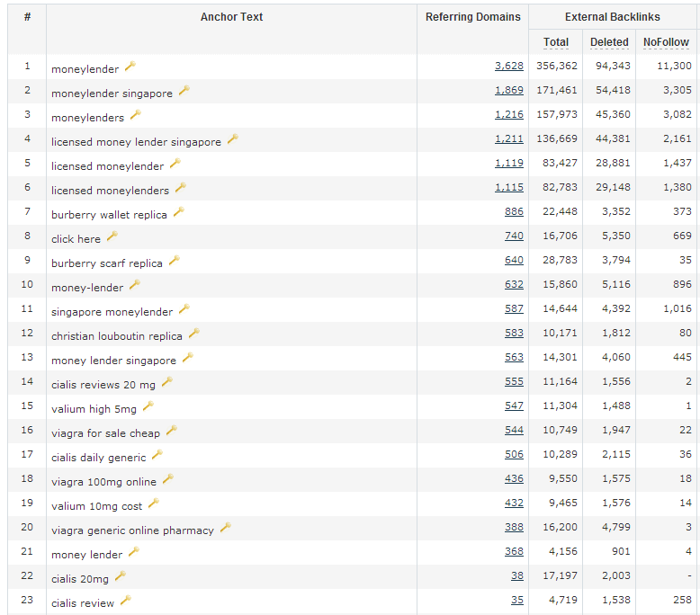The height and width of the screenshot is (615, 700).
Task: Open the 432 referring domains link
Action: [x=514, y=504]
